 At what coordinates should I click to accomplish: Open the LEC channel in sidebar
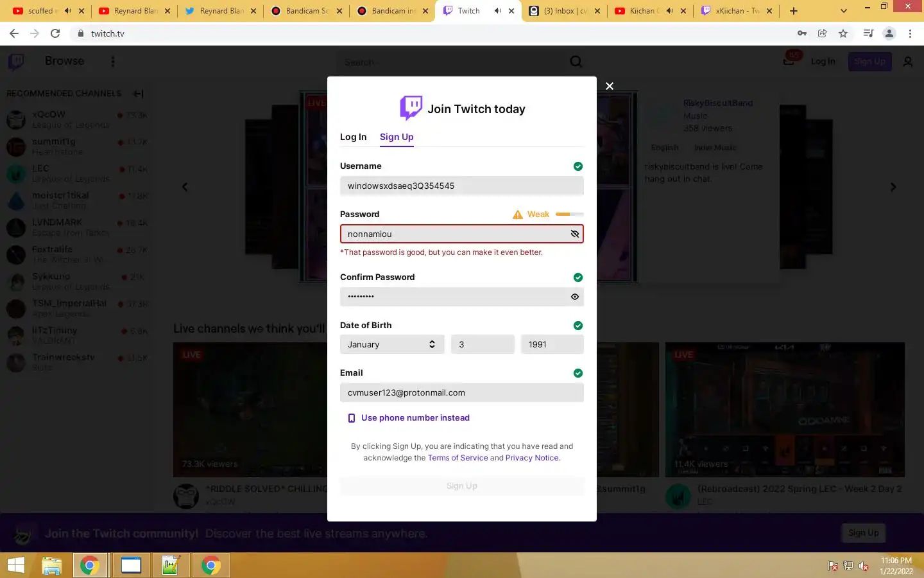coord(77,173)
